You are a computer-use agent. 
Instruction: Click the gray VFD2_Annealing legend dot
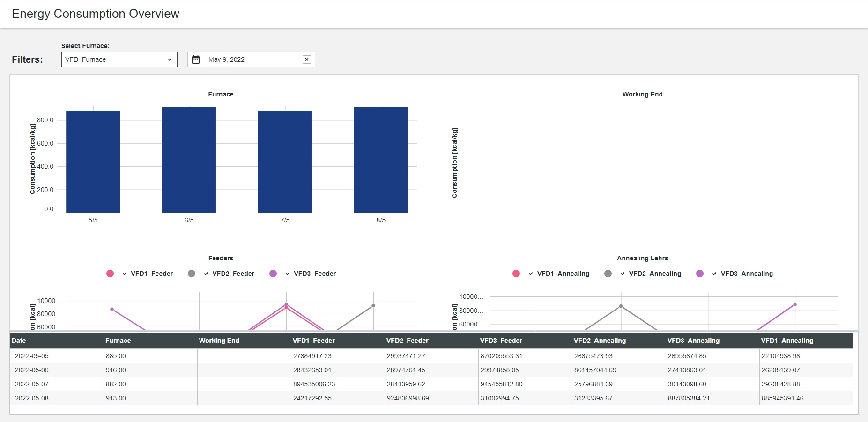(608, 274)
